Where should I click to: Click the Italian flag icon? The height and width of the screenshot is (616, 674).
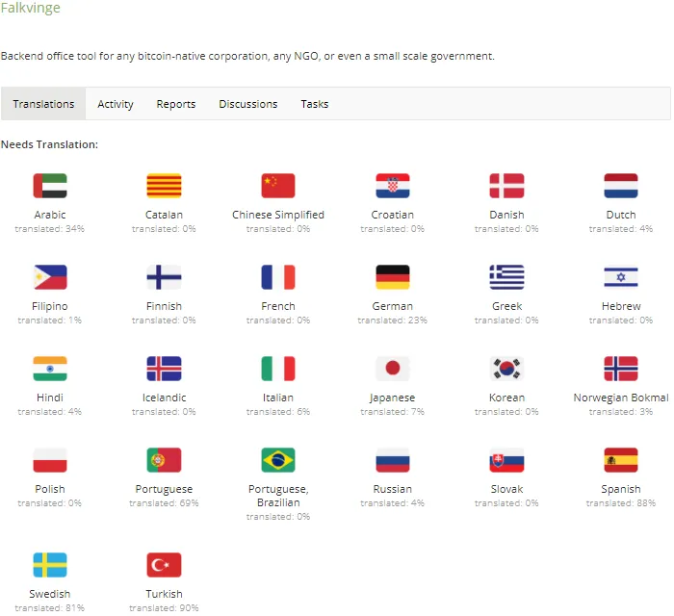pyautogui.click(x=278, y=369)
